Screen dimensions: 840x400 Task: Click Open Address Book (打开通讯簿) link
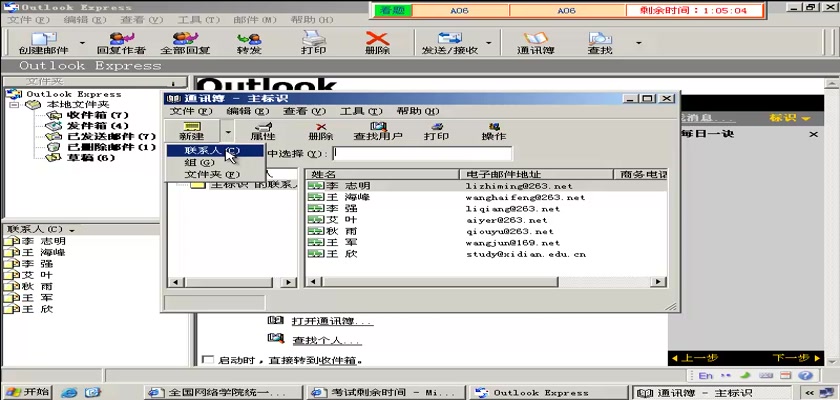point(332,321)
